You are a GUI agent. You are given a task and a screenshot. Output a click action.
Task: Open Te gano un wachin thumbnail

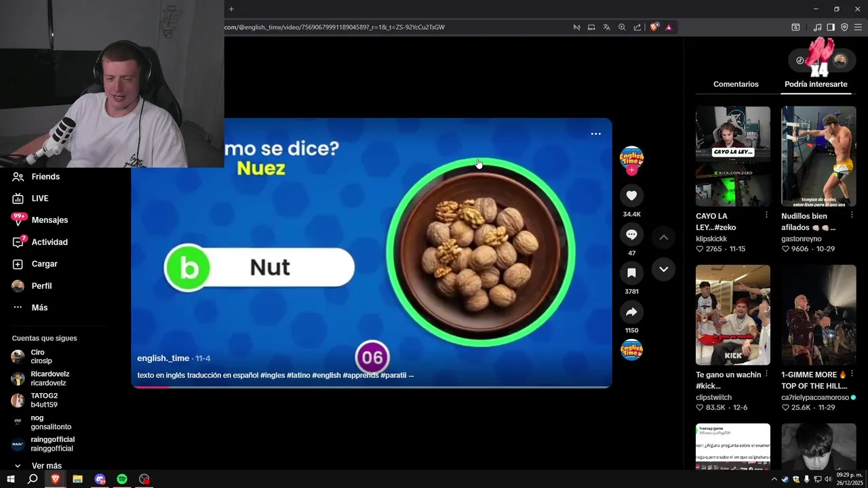coord(733,315)
